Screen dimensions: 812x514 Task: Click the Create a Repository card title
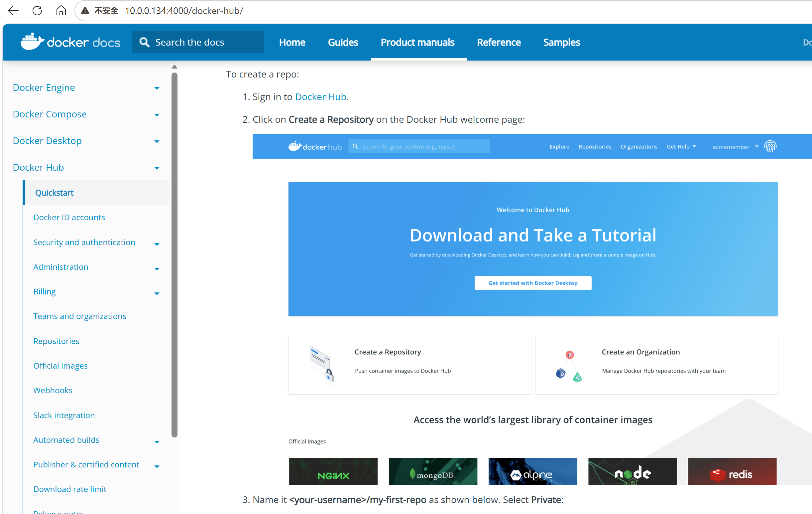(388, 352)
